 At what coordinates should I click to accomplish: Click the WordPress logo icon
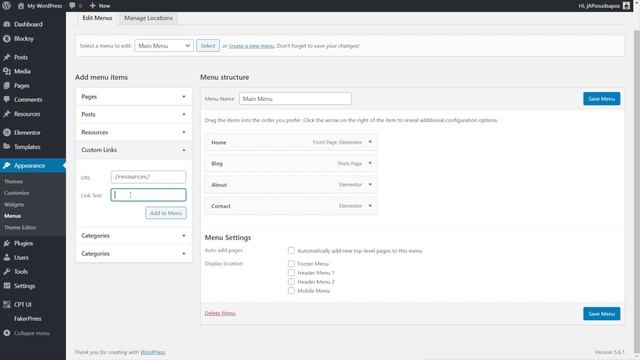coord(7,5)
